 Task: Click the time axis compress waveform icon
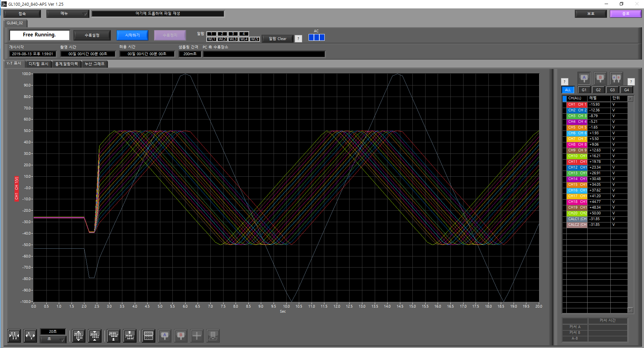pyautogui.click(x=14, y=336)
